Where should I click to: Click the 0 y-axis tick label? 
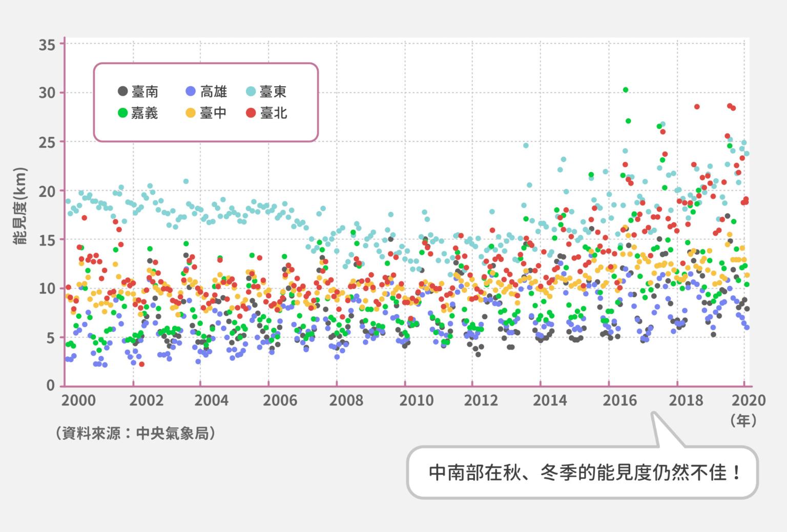point(51,385)
